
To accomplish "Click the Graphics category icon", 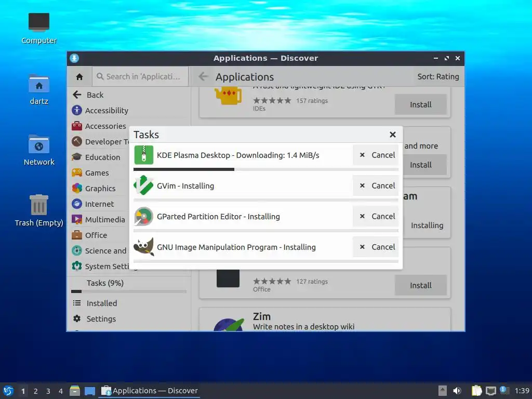I will coord(77,188).
